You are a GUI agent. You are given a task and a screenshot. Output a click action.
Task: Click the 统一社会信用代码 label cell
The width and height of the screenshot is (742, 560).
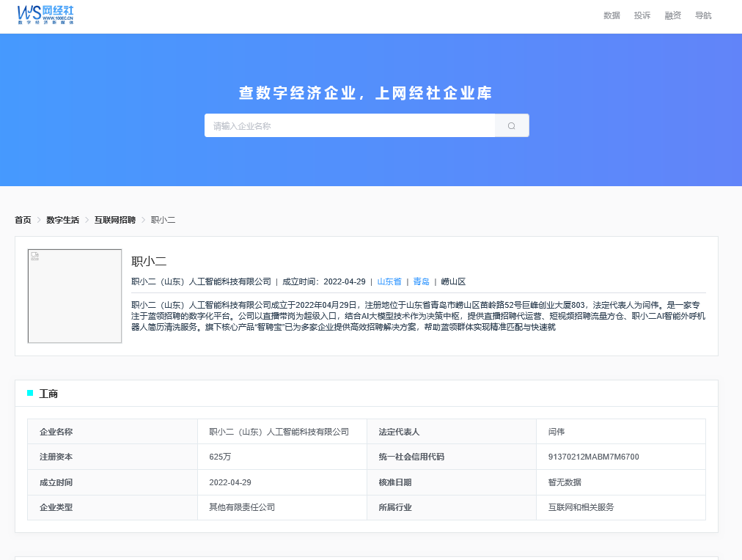(x=452, y=457)
